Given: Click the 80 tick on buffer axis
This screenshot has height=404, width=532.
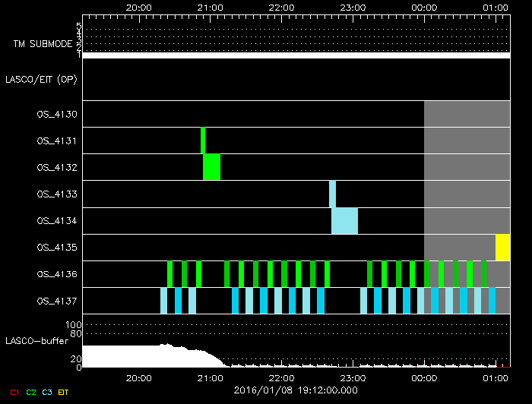Looking at the screenshot, I should click(x=76, y=333).
